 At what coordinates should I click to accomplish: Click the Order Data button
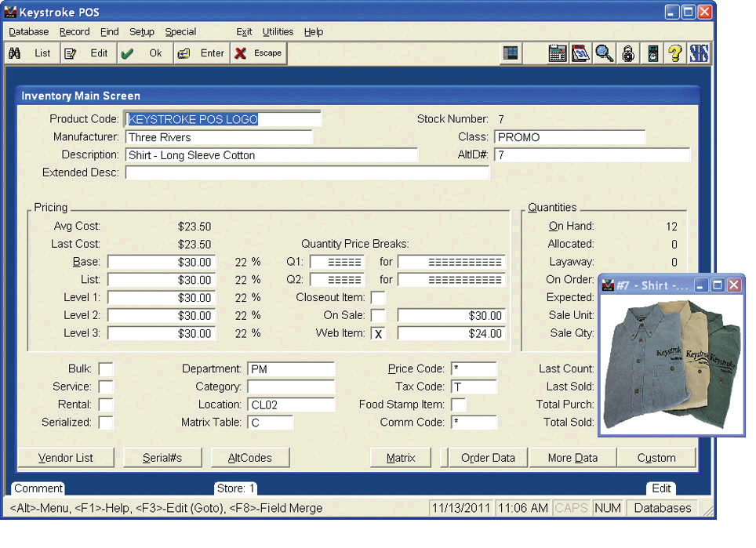click(x=488, y=458)
